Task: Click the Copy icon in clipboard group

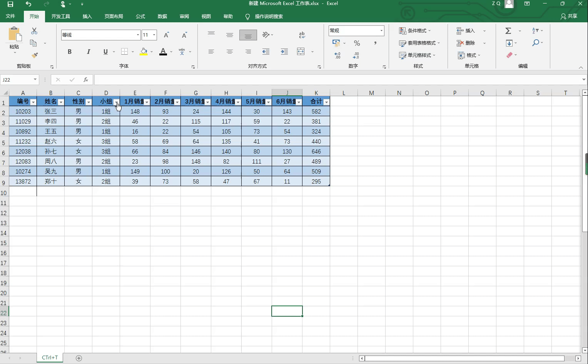Action: (33, 43)
